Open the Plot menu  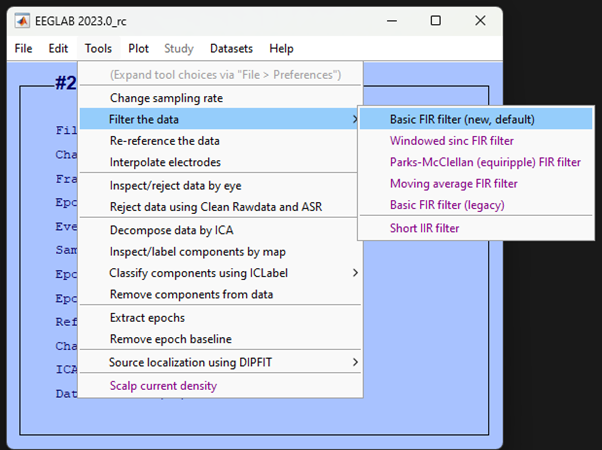[138, 48]
